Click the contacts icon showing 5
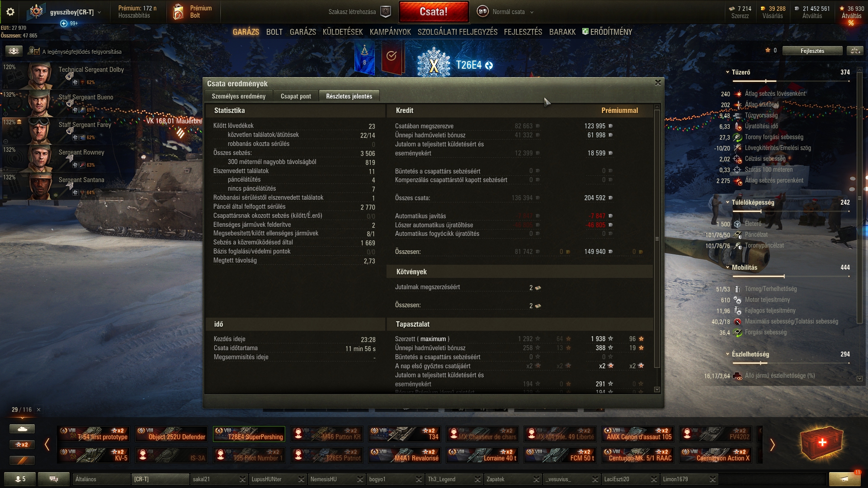 [x=20, y=479]
